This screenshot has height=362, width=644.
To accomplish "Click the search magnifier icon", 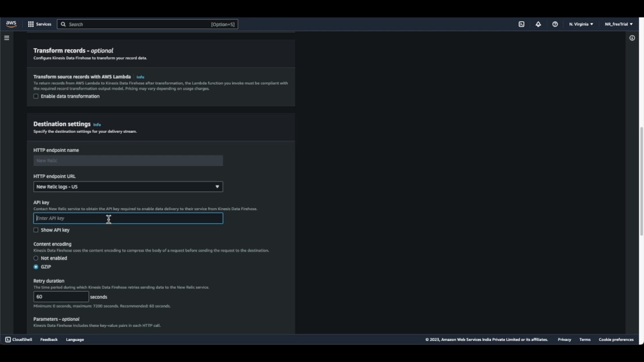I will pos(63,24).
